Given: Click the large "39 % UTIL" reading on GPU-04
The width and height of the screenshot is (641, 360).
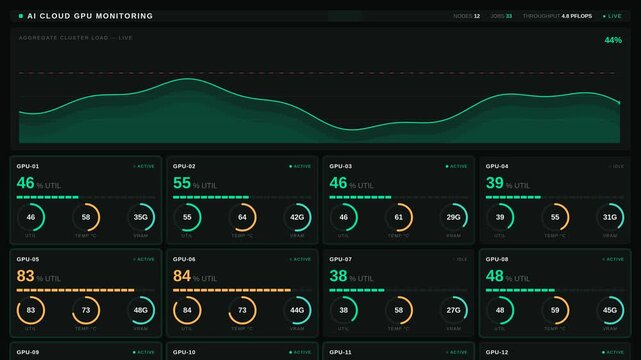Looking at the screenshot, I should tap(508, 183).
